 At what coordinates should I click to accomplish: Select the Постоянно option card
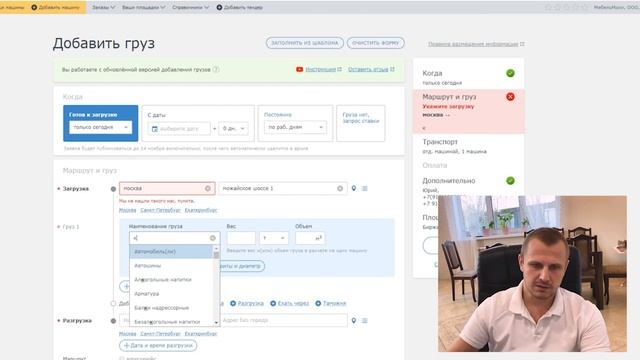(296, 123)
